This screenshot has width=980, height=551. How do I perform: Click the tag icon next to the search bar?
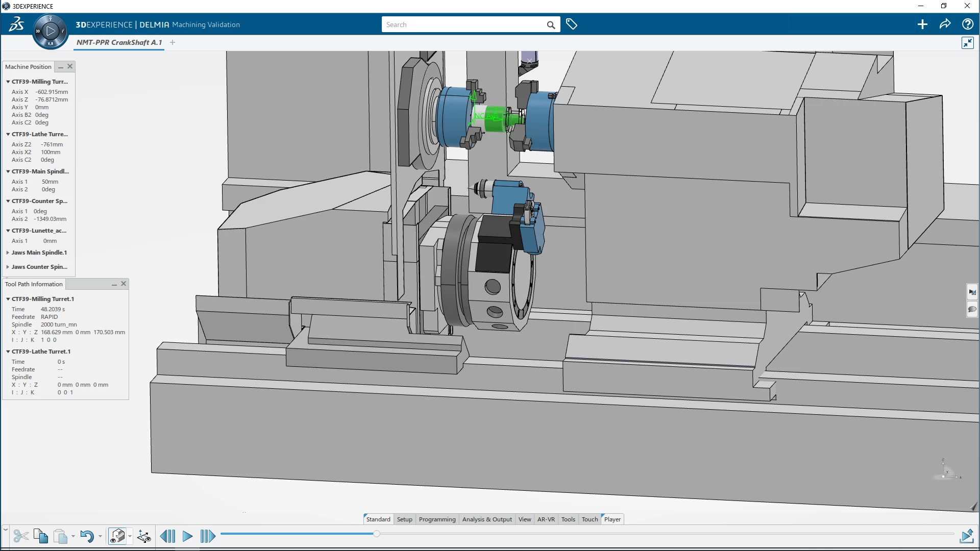(x=572, y=24)
